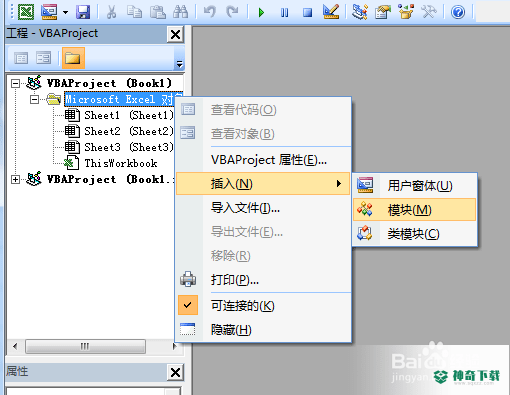Image resolution: width=510 pixels, height=395 pixels.
Task: Click the project panel horizontal scrollbar thumb
Action: pyautogui.click(x=85, y=346)
